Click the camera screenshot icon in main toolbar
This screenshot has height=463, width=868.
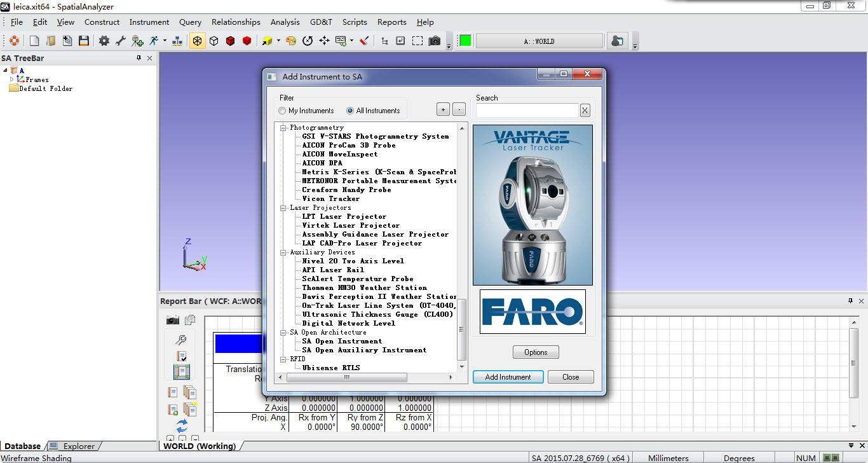click(x=435, y=41)
